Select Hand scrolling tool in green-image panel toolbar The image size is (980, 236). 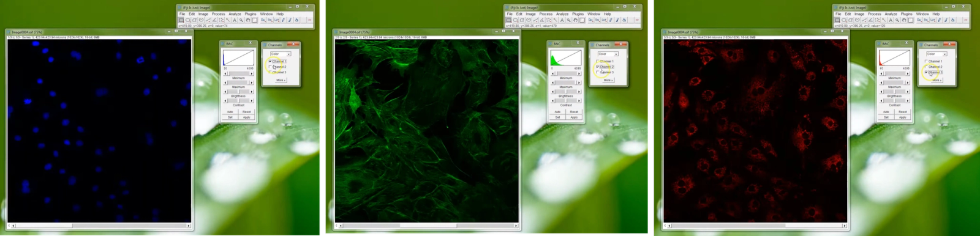(x=576, y=20)
